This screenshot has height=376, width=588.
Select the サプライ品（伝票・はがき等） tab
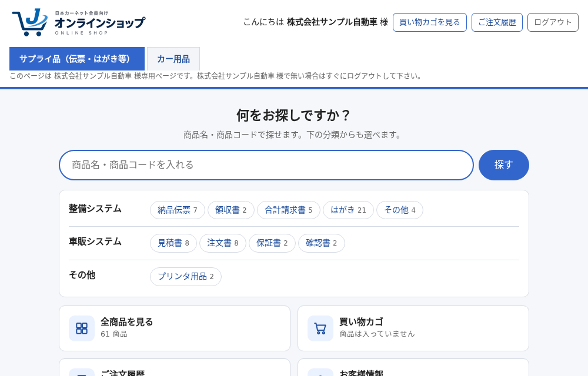click(77, 59)
